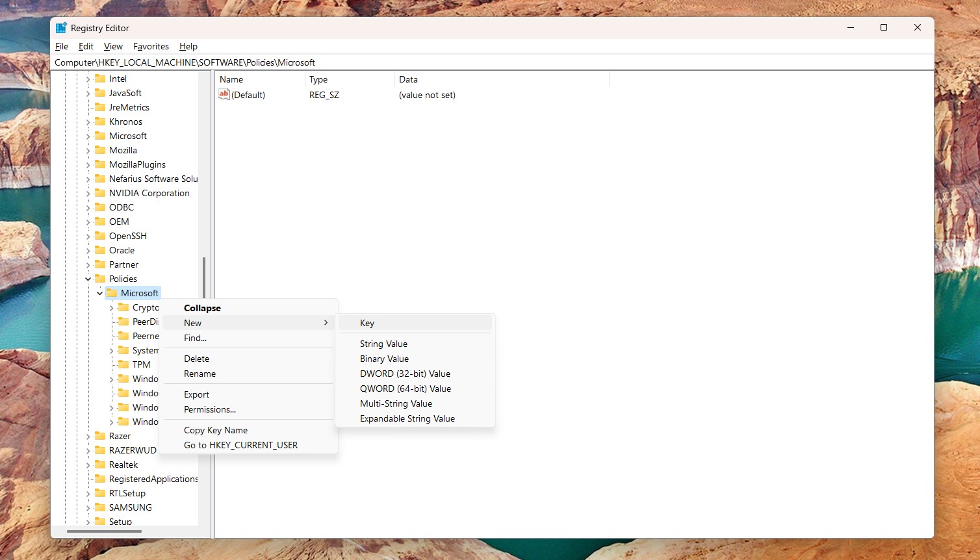The width and height of the screenshot is (980, 560).
Task: Click the Partner folder icon
Action: coord(100,264)
